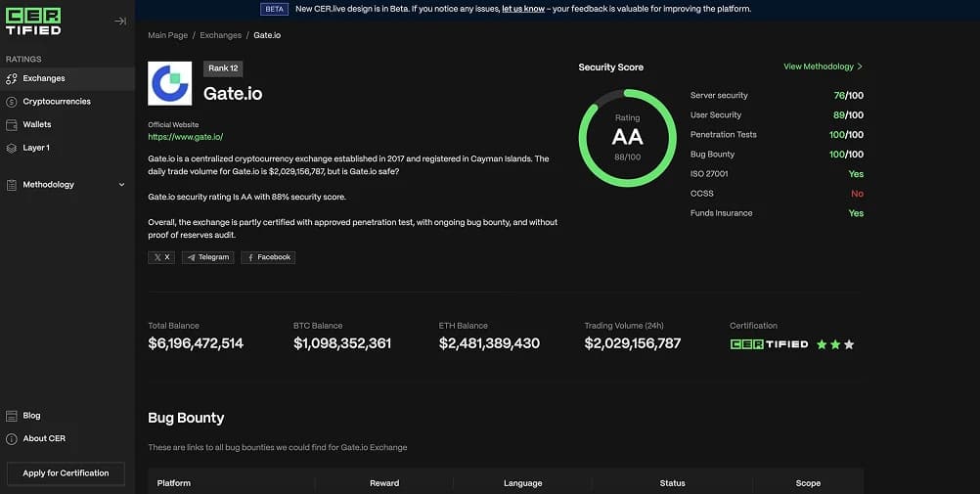Click the AA rating circular gauge

pyautogui.click(x=628, y=138)
